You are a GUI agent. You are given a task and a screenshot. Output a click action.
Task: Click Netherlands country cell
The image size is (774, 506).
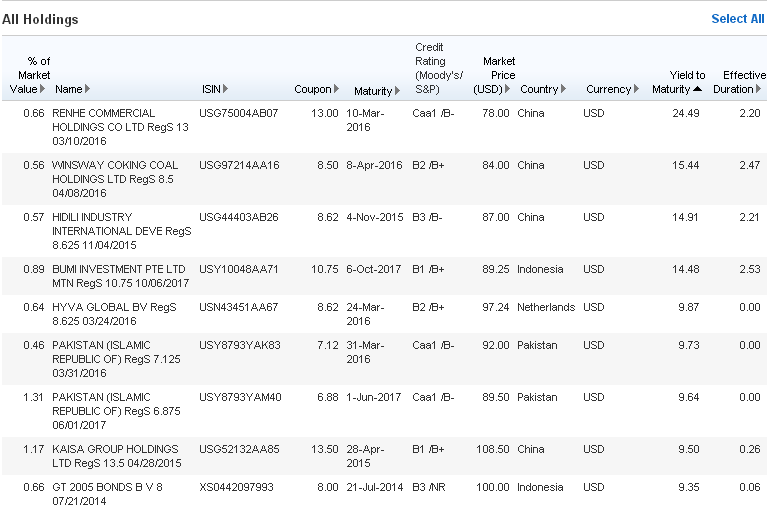point(546,307)
